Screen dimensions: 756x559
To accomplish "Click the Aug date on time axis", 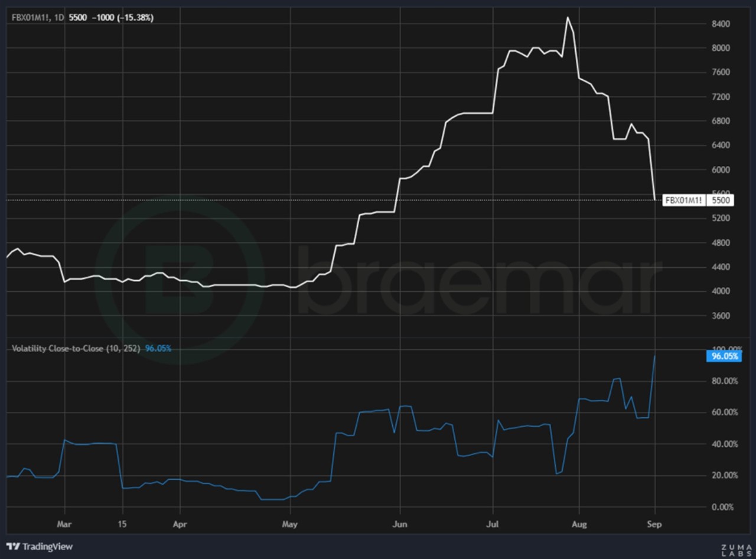I will pyautogui.click(x=579, y=524).
